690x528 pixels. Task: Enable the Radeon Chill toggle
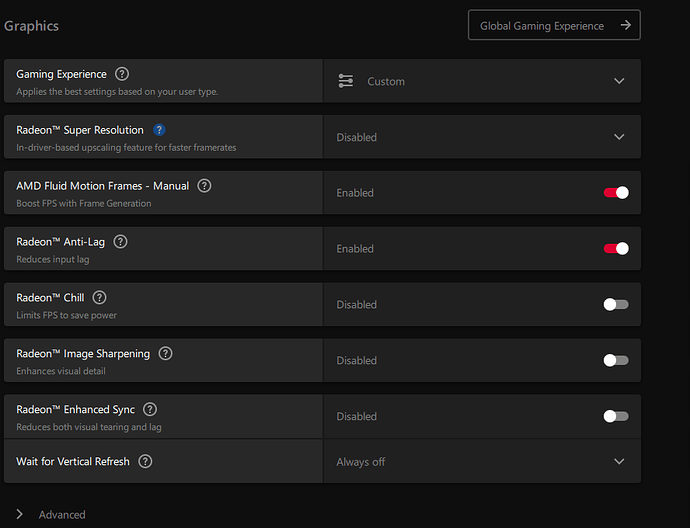tap(616, 304)
